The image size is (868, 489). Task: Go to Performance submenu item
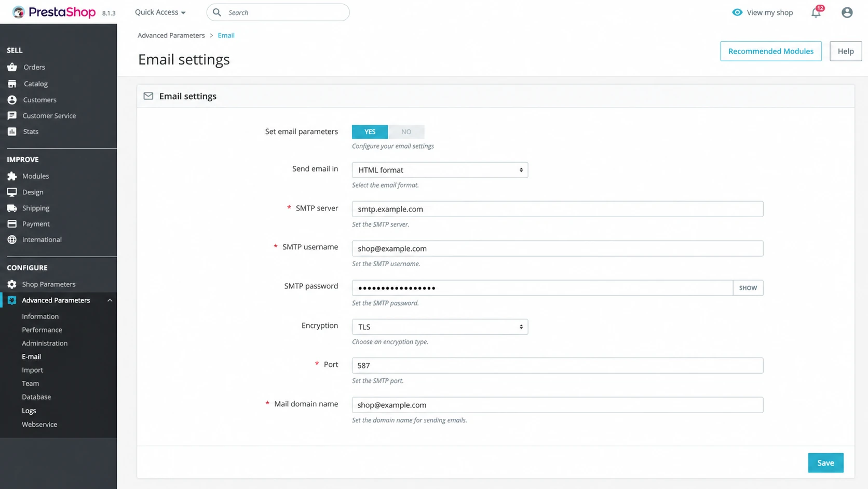[x=42, y=330]
